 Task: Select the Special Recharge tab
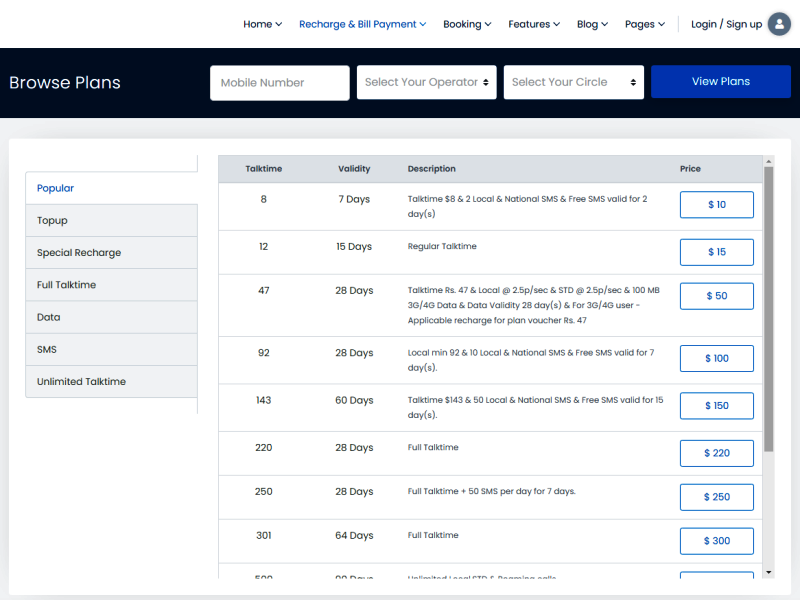(x=111, y=253)
